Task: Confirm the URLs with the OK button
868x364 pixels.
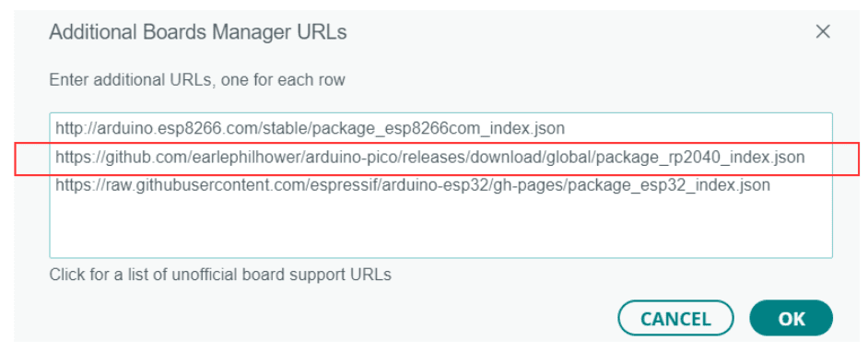Action: pyautogui.click(x=791, y=318)
